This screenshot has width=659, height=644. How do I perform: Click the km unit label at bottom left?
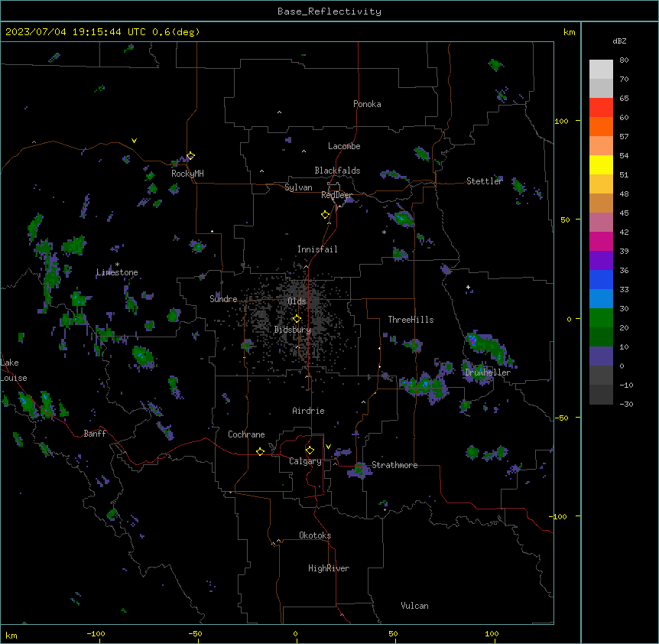[11, 635]
